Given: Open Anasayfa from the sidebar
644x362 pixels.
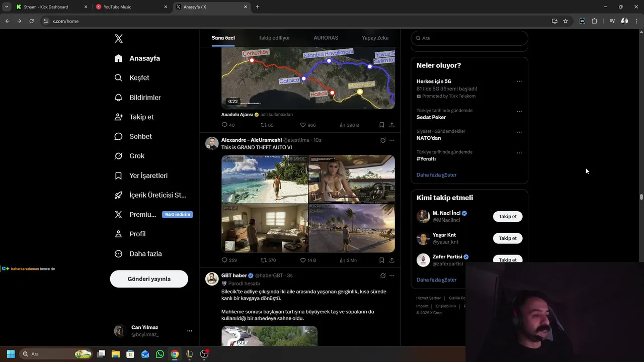Looking at the screenshot, I should (137, 58).
